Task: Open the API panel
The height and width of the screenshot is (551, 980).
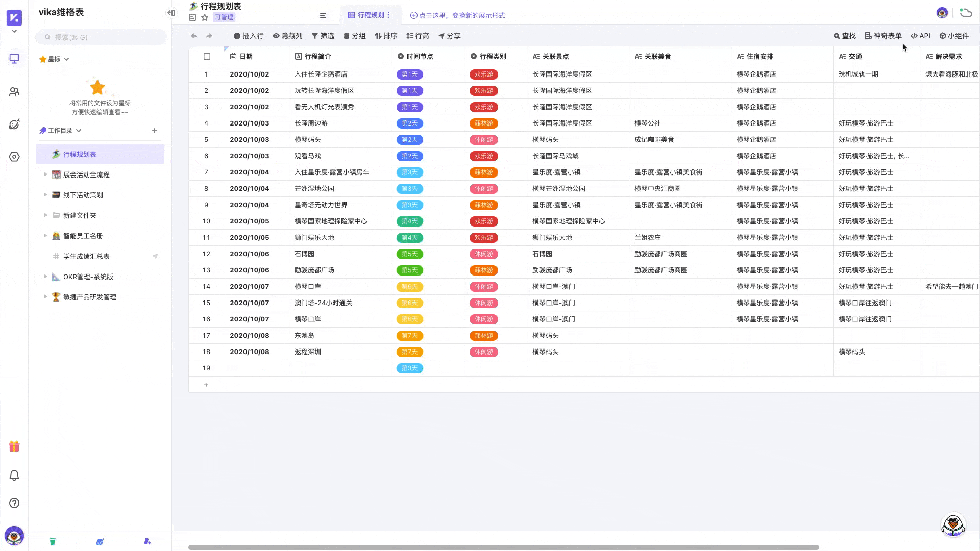Action: click(x=920, y=36)
